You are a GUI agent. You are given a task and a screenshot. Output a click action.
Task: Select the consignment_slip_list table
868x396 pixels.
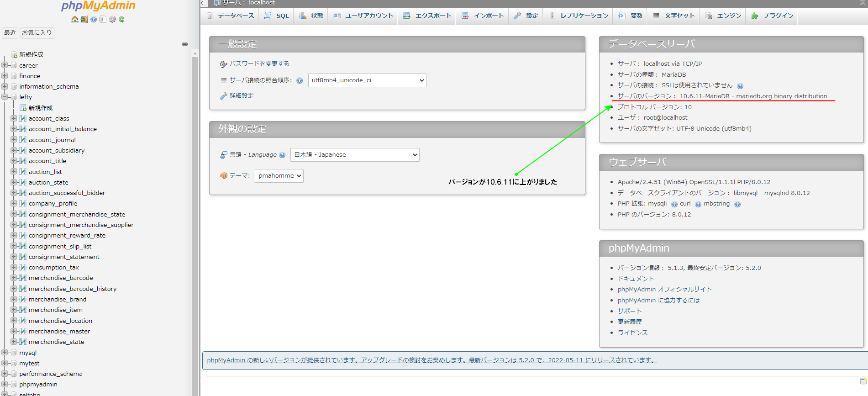[x=60, y=246]
